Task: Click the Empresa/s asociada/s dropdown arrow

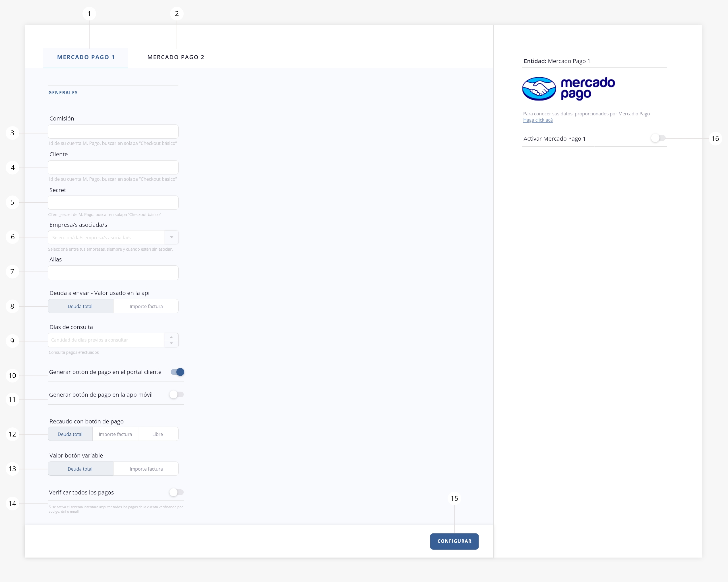Action: [171, 238]
